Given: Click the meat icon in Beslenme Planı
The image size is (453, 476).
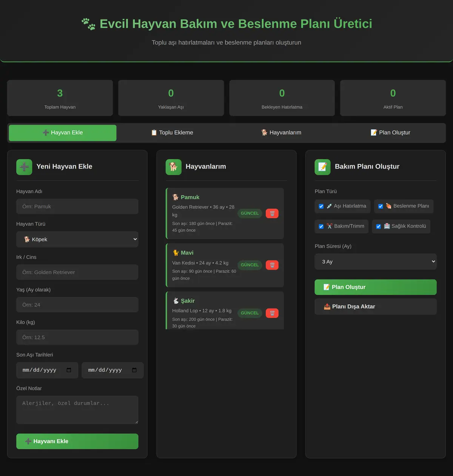Looking at the screenshot, I should tap(388, 206).
